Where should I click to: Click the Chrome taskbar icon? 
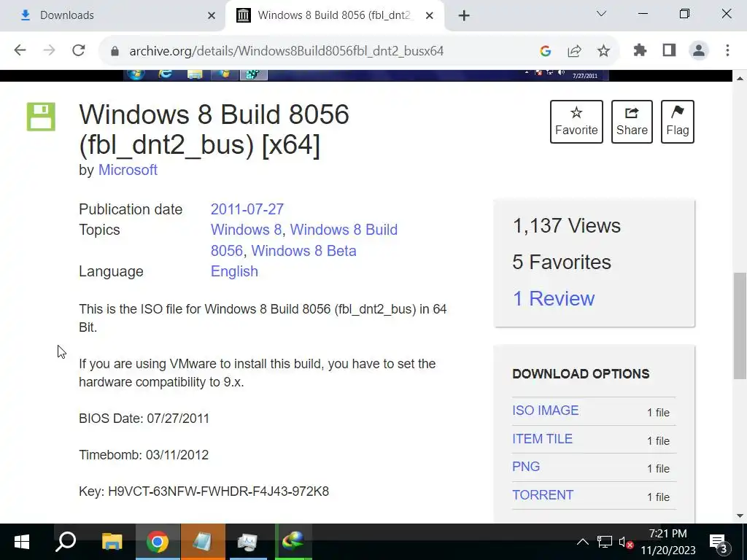coord(158,542)
